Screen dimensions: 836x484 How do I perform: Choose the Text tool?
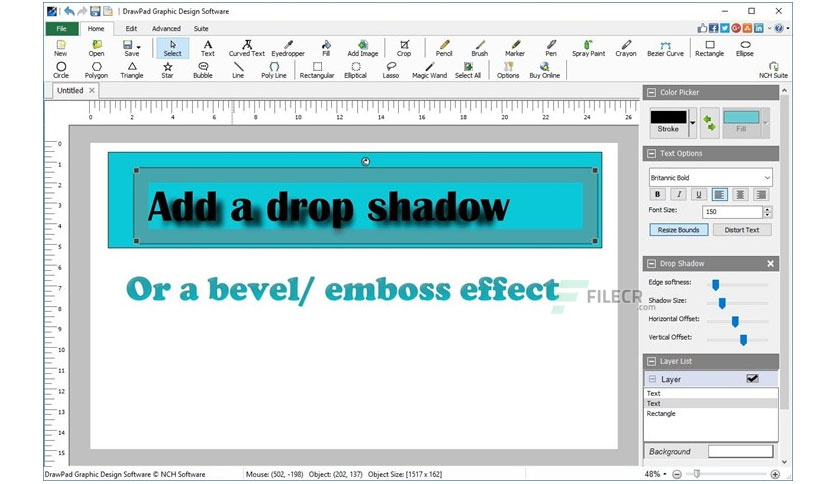207,48
